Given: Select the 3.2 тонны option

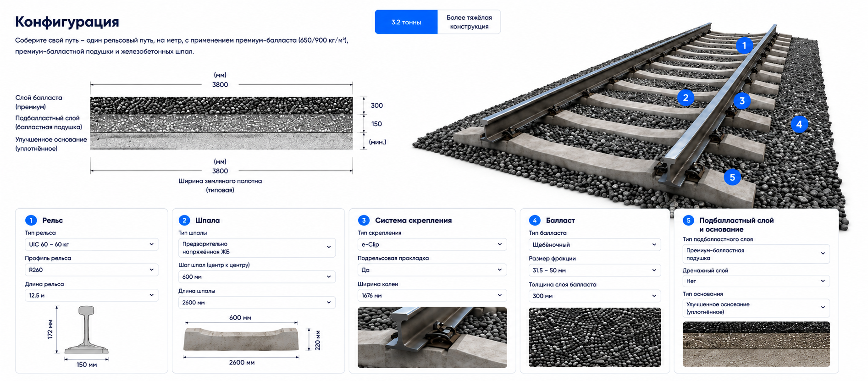Looking at the screenshot, I should (x=406, y=22).
